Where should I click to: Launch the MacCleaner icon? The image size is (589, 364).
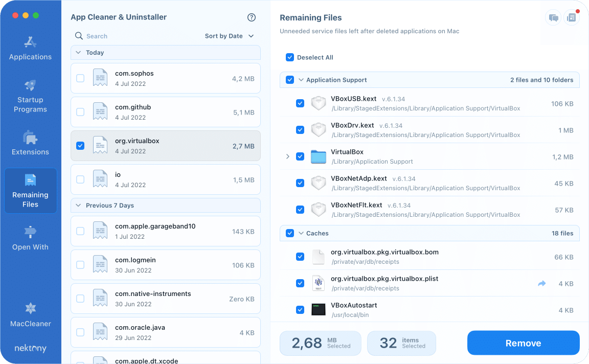click(x=31, y=309)
